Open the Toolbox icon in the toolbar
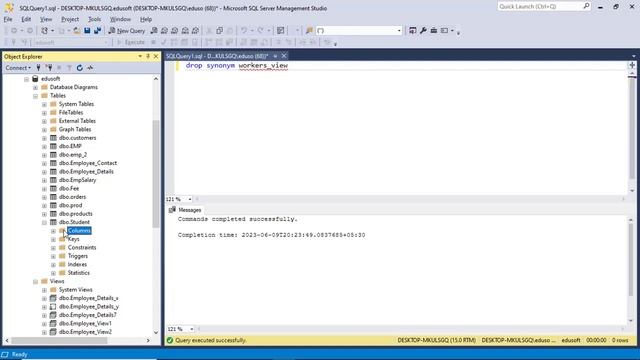Screen dimensions: 640x360 (433, 31)
